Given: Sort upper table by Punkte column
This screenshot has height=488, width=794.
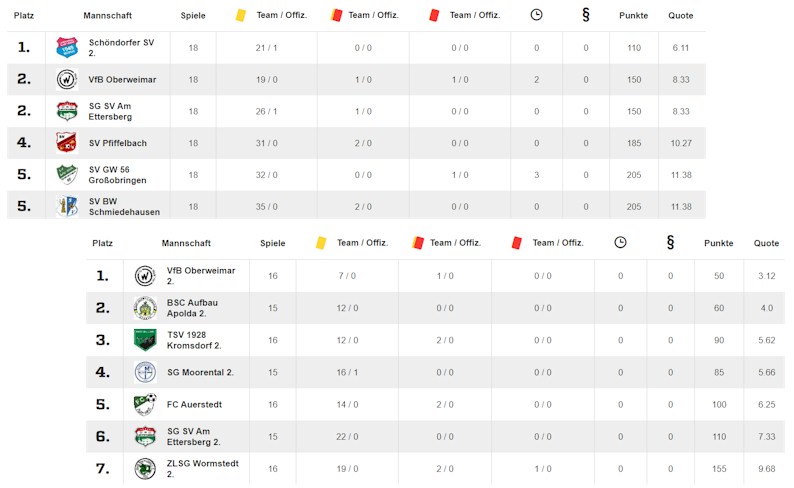Looking at the screenshot, I should tap(633, 16).
